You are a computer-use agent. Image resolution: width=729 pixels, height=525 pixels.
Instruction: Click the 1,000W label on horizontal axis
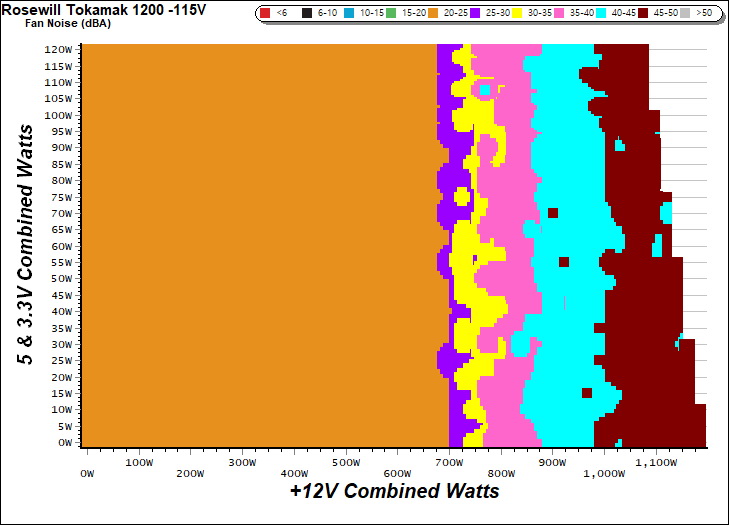coord(605,475)
